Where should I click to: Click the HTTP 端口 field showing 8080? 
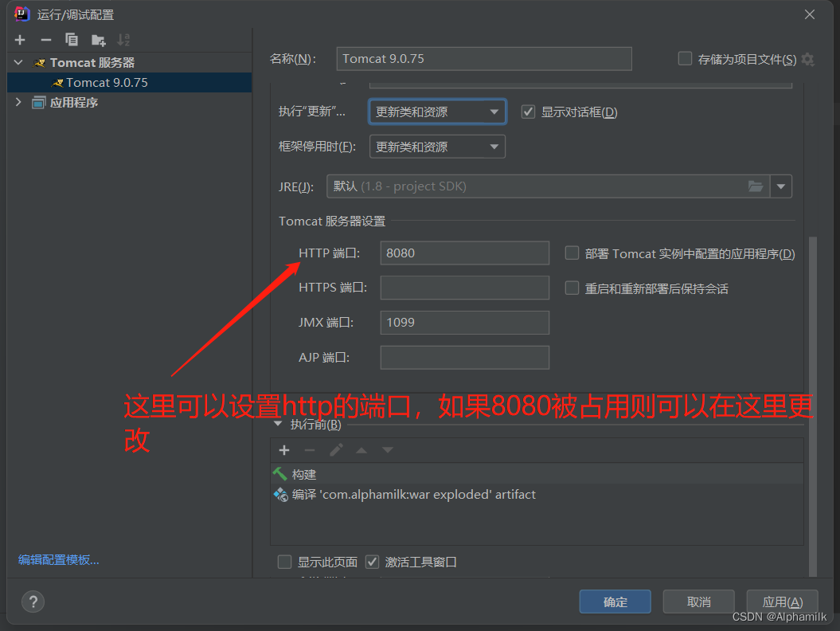click(464, 253)
